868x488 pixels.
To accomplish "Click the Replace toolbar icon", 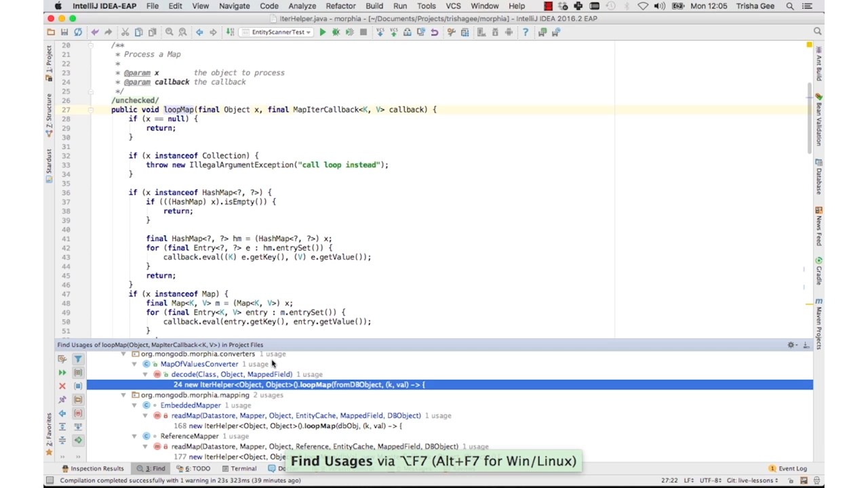I will pos(183,32).
